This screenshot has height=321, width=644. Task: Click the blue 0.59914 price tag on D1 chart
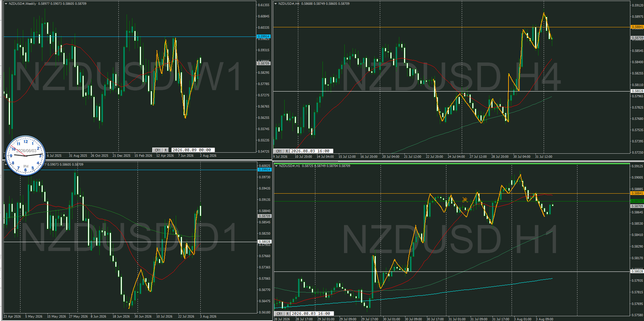pos(264,170)
